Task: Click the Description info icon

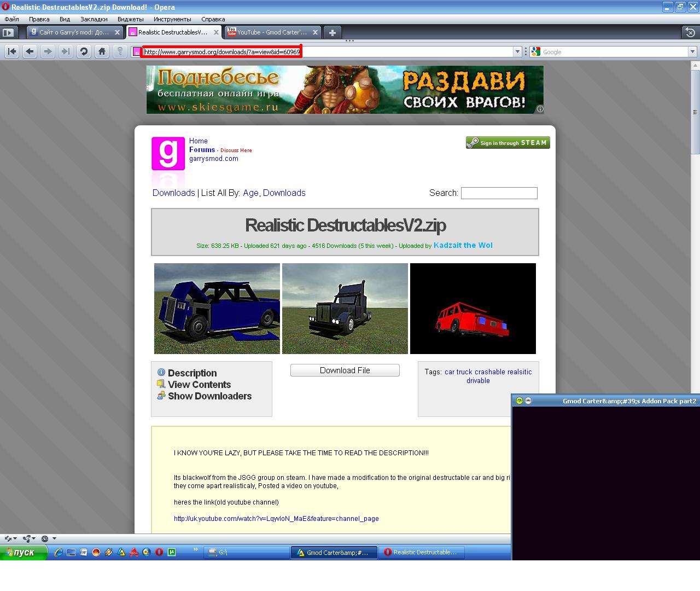Action: coord(161,373)
